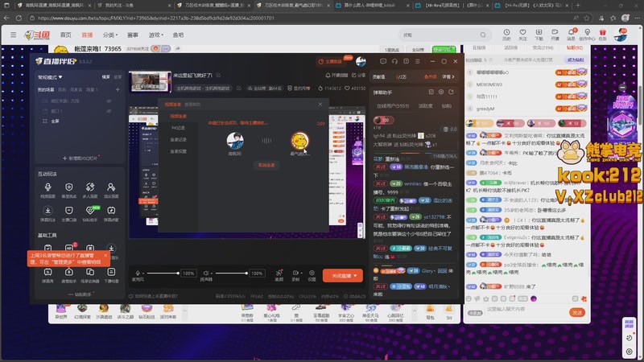Select PK记录 in the dialog sidebar

[x=178, y=128]
